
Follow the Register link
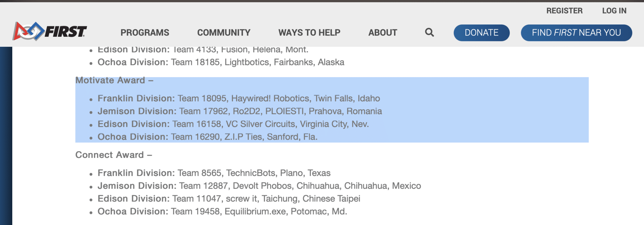point(564,11)
